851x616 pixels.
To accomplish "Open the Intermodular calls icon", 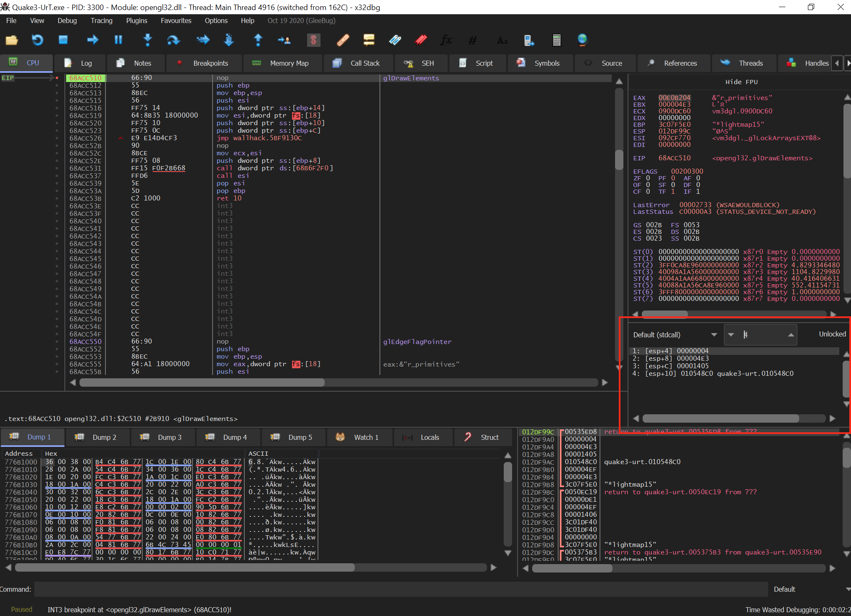I will (x=529, y=40).
